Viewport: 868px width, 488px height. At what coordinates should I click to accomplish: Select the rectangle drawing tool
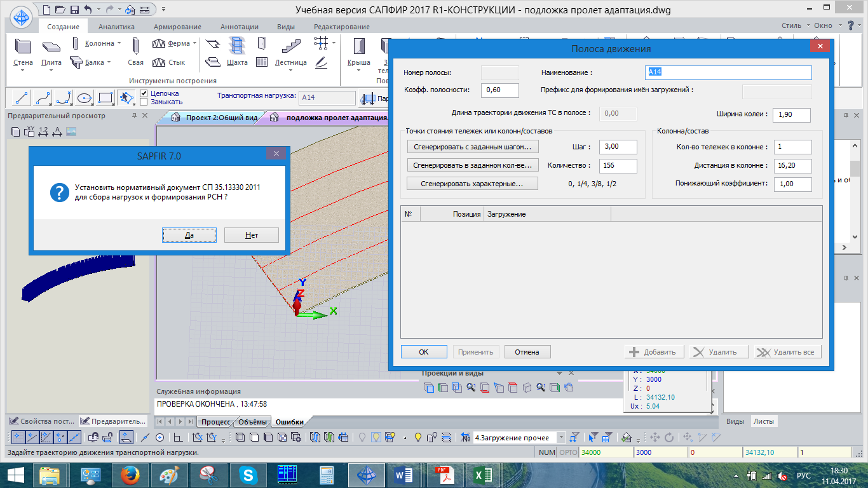click(105, 98)
